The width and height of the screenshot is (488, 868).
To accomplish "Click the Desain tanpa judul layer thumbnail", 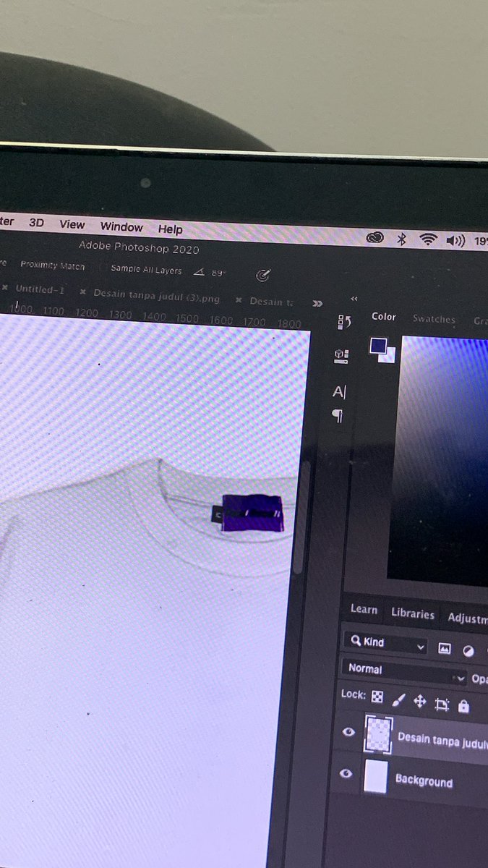I will [x=378, y=735].
